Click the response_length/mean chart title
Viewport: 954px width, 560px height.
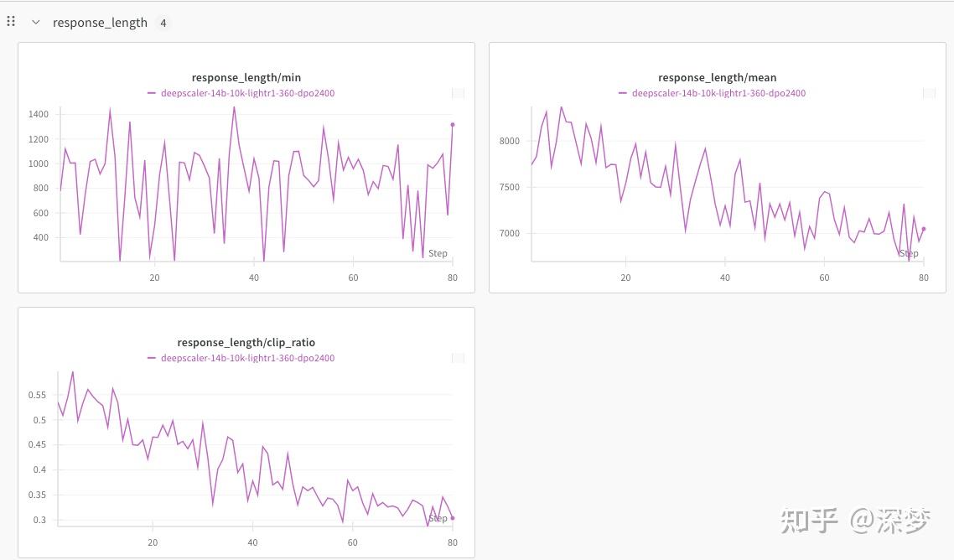[717, 78]
